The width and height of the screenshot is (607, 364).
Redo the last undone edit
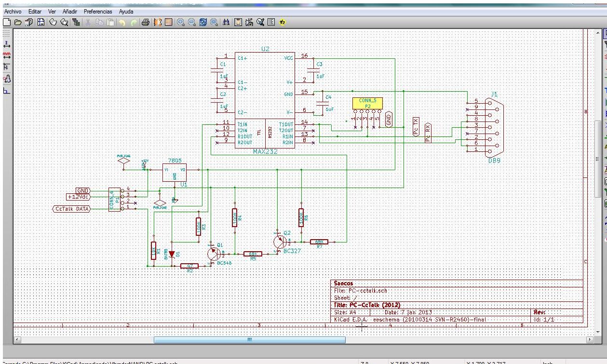134,22
